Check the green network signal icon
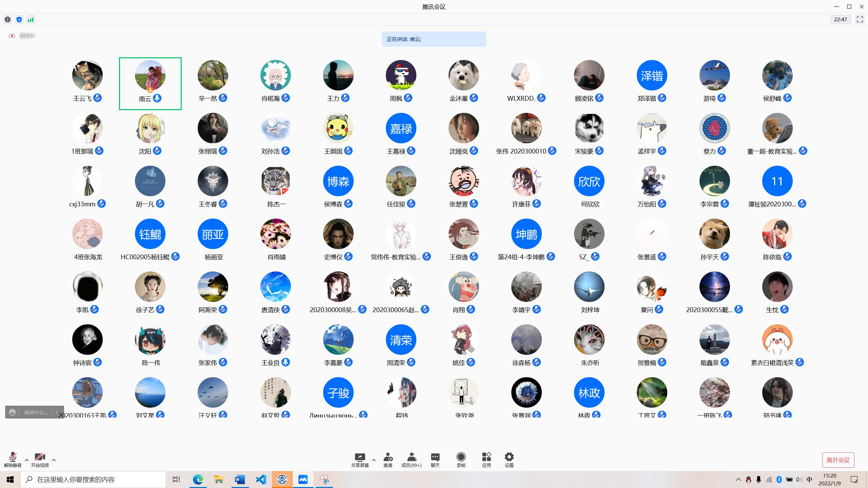Viewport: 868px width, 488px height. click(x=31, y=20)
